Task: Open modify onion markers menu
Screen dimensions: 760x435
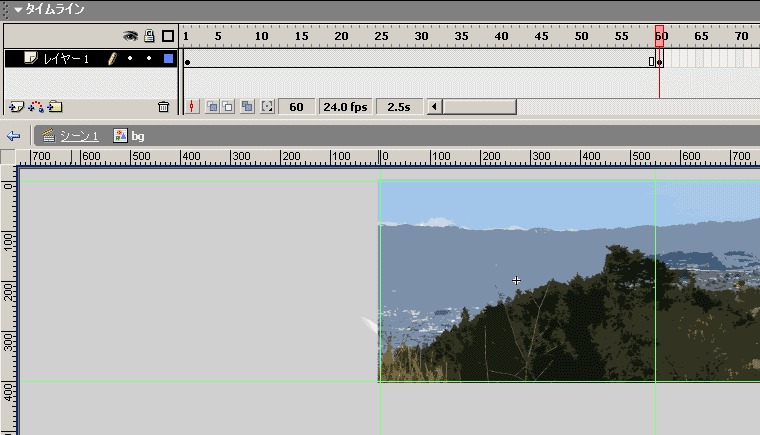Action: click(267, 107)
